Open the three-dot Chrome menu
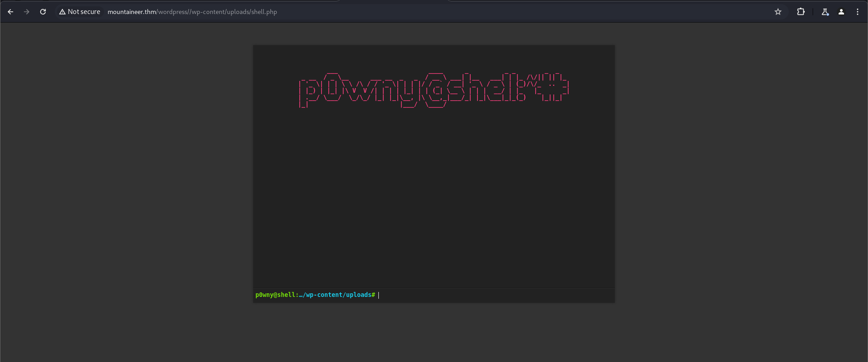The width and height of the screenshot is (868, 362). point(858,12)
